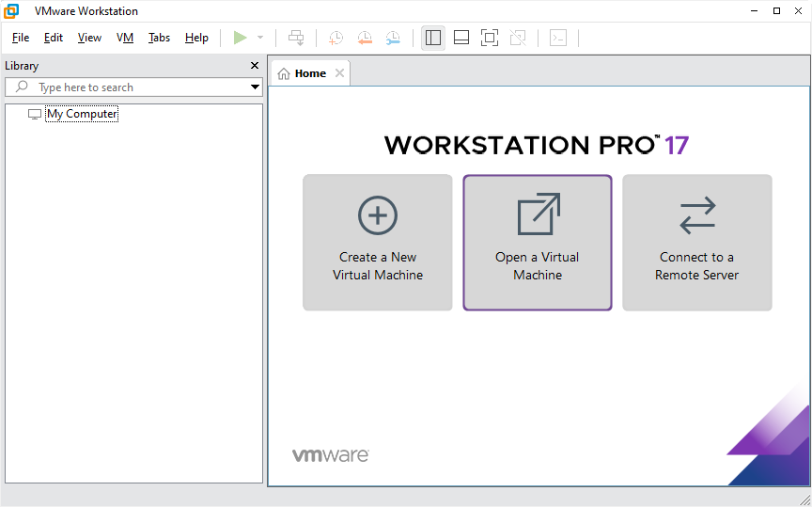Open the Snapshot Manager wrench icon
The height and width of the screenshot is (507, 812).
pyautogui.click(x=393, y=38)
